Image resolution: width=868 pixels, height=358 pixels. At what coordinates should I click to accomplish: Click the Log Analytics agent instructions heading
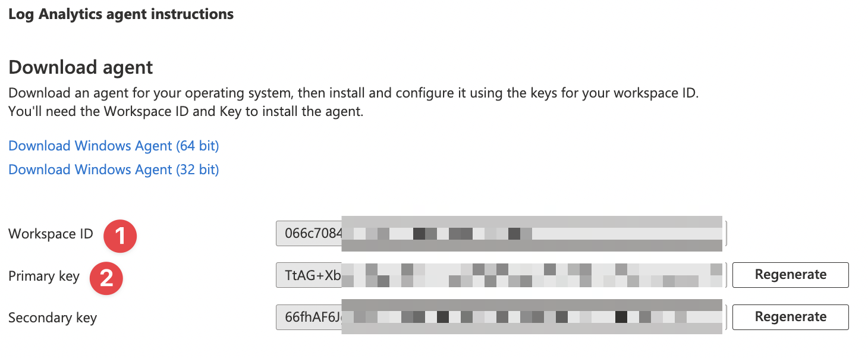(121, 14)
